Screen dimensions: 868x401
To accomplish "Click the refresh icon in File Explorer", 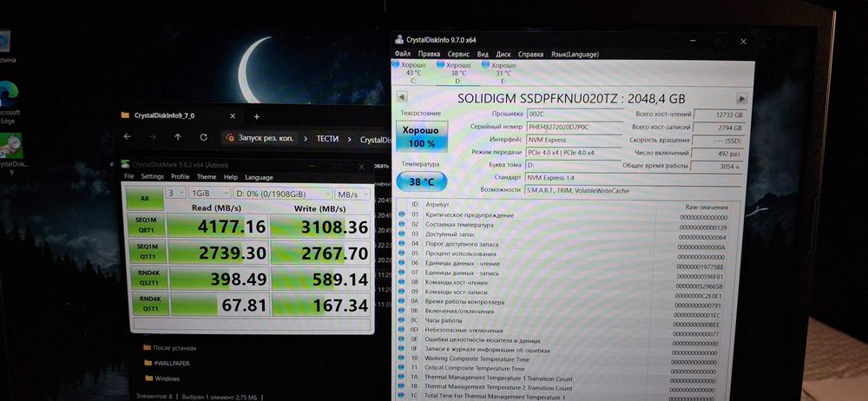I will click(203, 137).
